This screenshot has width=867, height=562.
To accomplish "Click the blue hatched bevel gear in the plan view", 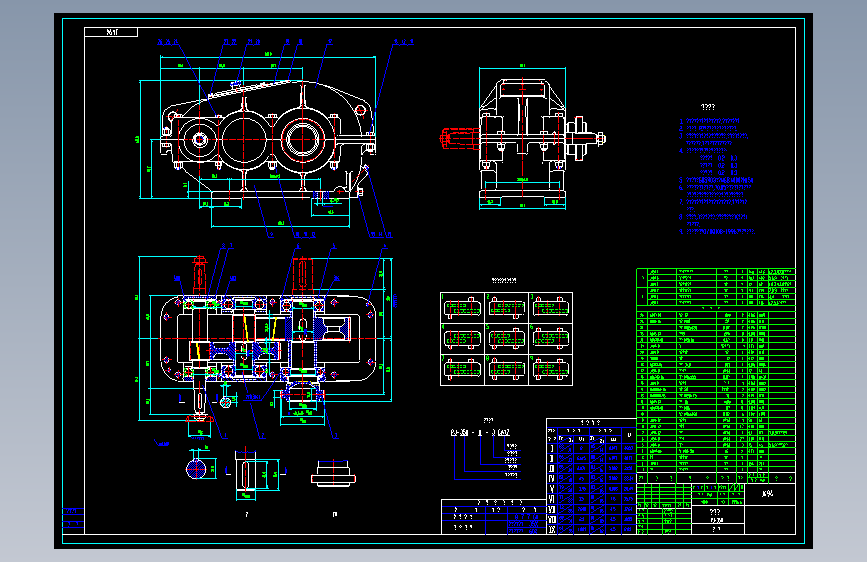I will point(332,330).
